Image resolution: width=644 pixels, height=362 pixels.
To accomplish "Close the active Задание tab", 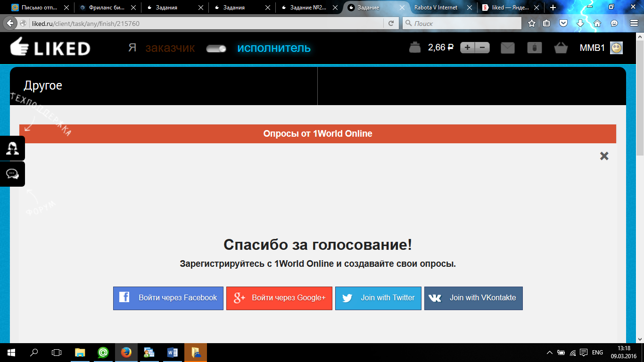I will coord(403,8).
